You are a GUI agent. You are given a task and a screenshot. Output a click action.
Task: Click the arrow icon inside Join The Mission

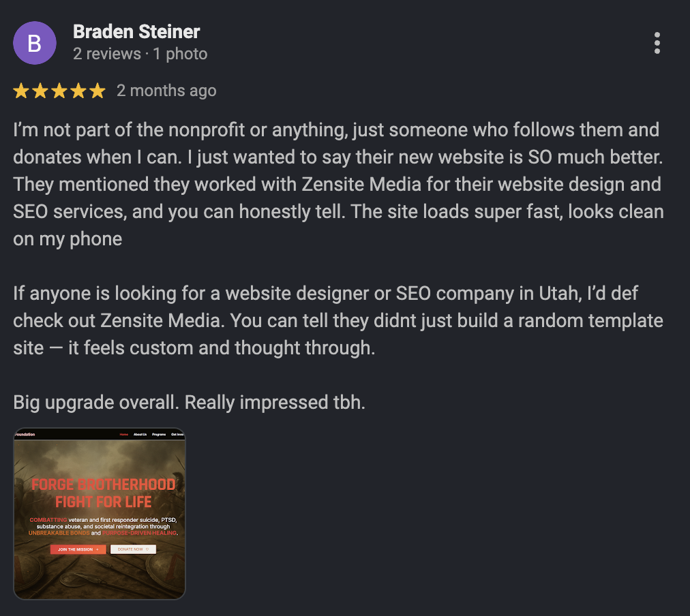click(97, 549)
